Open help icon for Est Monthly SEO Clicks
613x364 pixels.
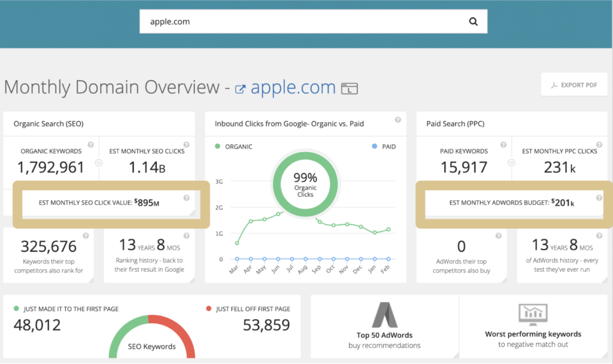pyautogui.click(x=187, y=145)
